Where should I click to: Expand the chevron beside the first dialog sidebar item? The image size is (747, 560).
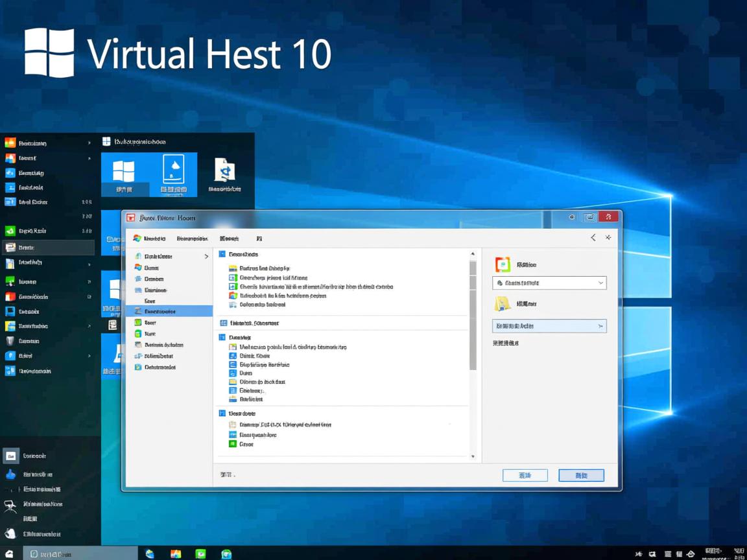(207, 257)
